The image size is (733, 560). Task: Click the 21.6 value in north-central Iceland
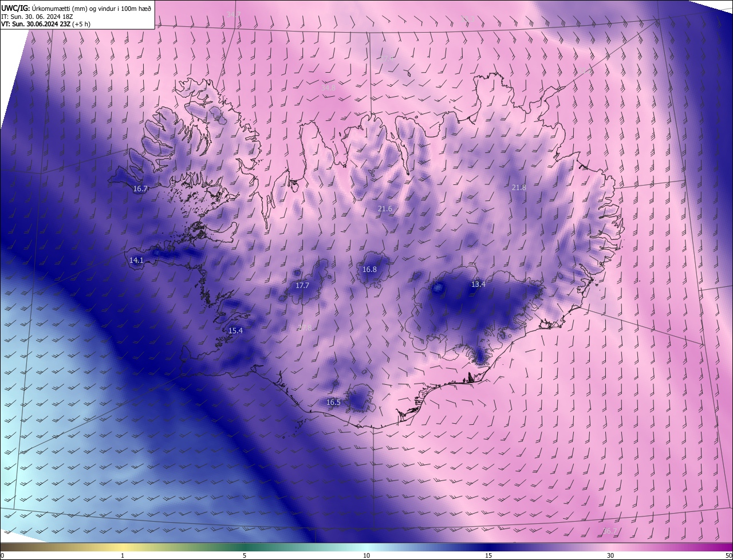[x=385, y=208]
